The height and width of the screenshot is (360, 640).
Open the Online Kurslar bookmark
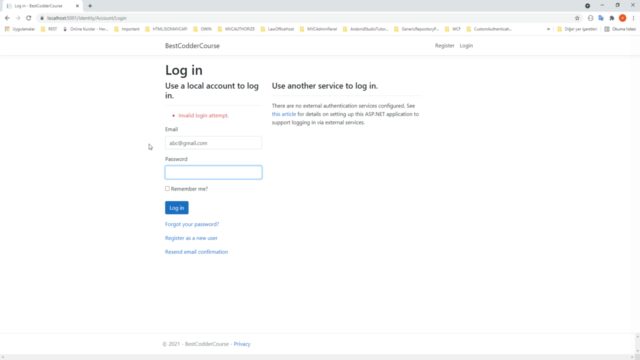pyautogui.click(x=85, y=29)
